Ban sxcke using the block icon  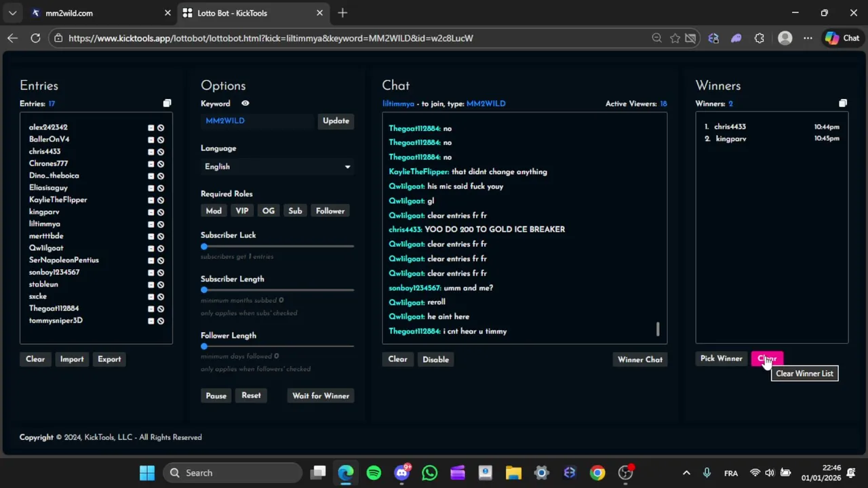[x=161, y=297]
